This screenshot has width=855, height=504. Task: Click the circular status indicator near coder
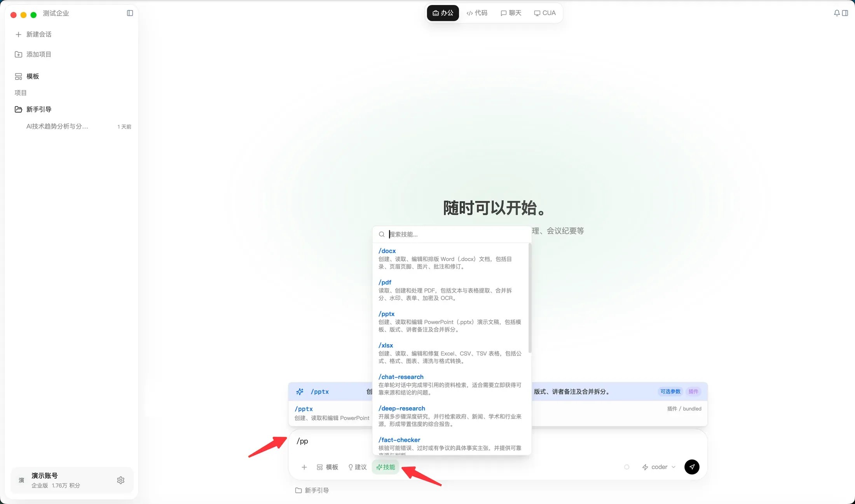(x=626, y=467)
